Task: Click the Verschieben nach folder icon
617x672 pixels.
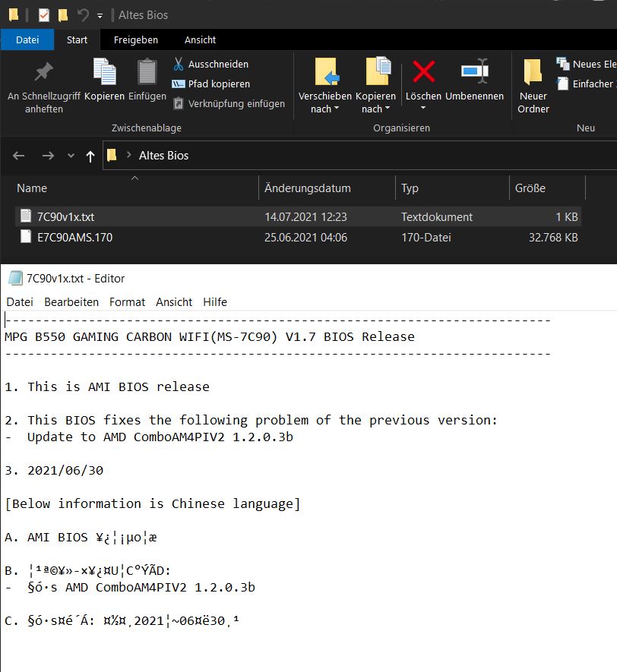Action: 327,72
